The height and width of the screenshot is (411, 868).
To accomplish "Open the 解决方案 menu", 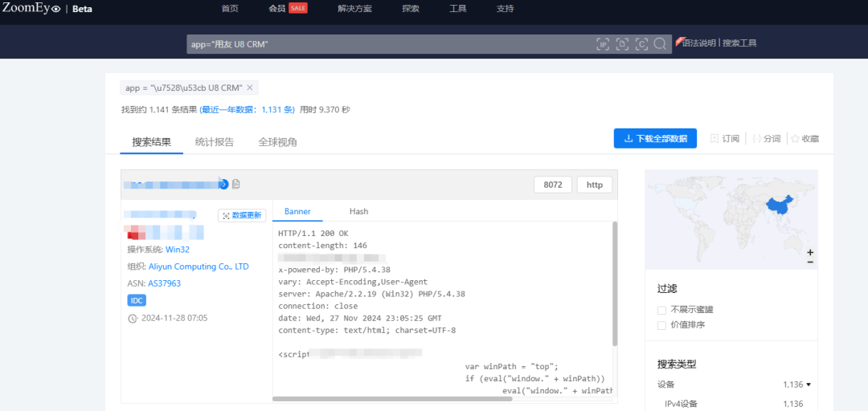I will 355,8.
